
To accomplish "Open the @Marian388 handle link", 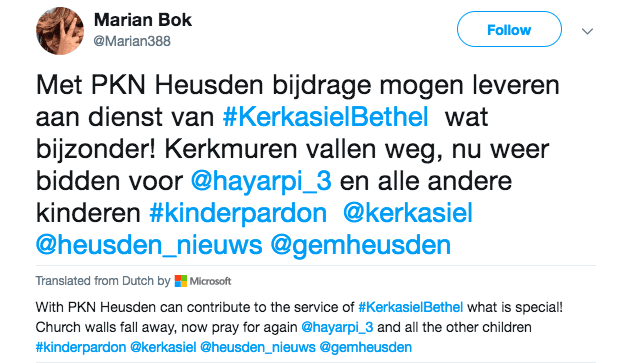I will 132,41.
